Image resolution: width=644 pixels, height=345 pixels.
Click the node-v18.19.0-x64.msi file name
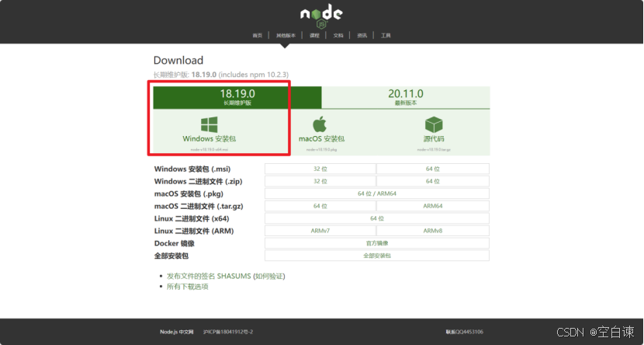click(209, 150)
